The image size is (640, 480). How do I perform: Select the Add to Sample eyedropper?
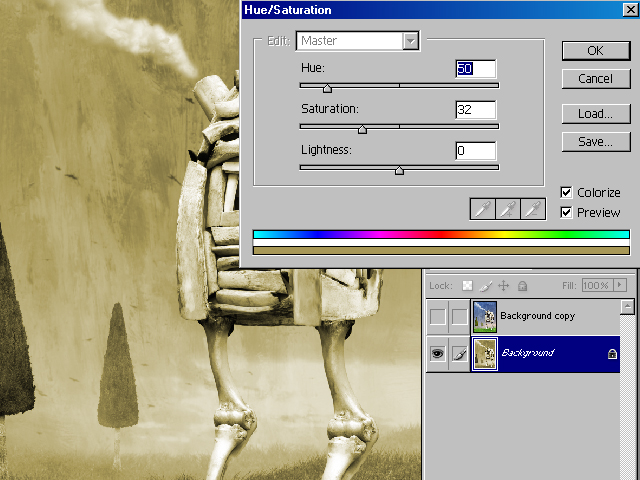click(508, 208)
